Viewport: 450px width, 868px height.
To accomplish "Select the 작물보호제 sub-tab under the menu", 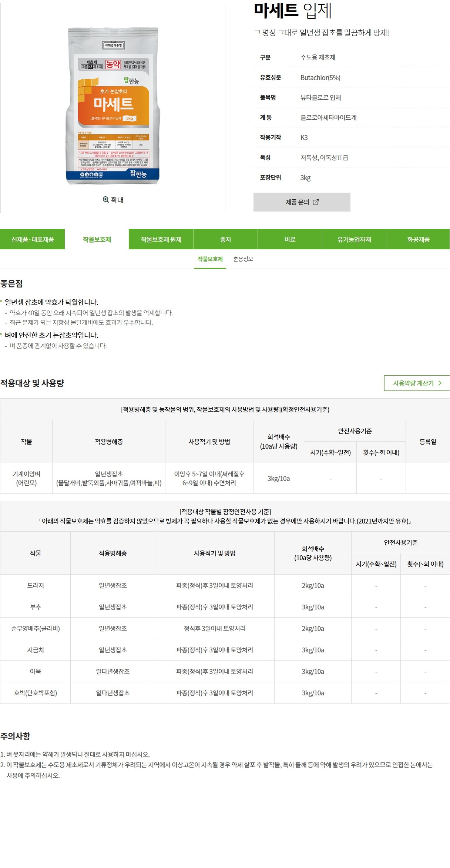I will 210,259.
